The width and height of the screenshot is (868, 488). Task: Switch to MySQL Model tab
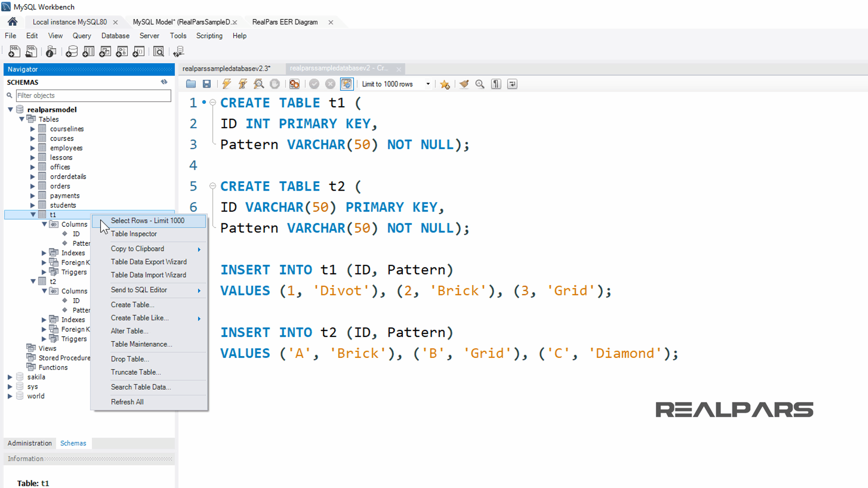tap(182, 22)
